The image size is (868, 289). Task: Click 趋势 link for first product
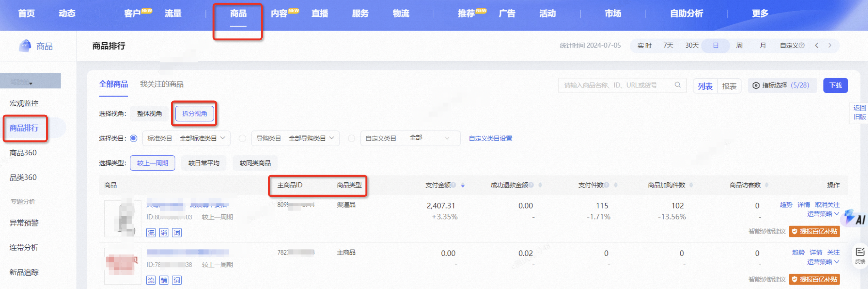coord(786,205)
